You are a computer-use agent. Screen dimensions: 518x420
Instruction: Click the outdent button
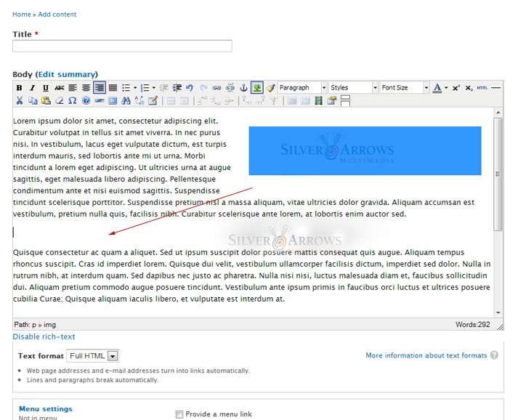(x=164, y=88)
